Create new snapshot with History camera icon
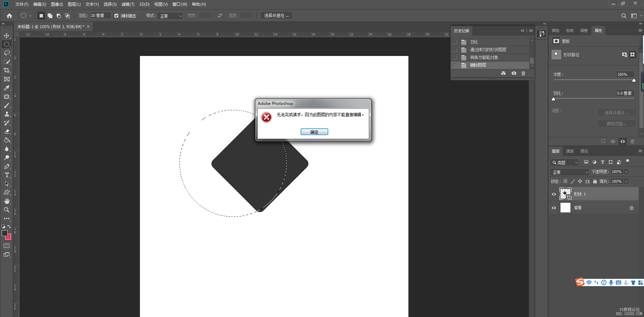The height and width of the screenshot is (317, 644). point(514,73)
